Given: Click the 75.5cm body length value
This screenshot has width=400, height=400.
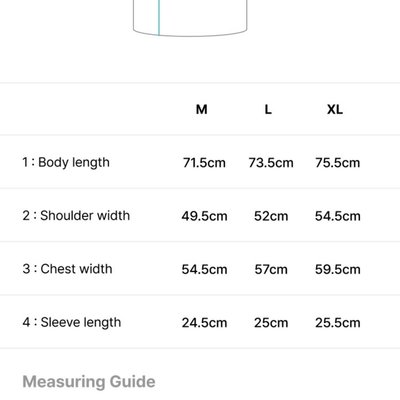Looking at the screenshot, I should click(338, 163).
